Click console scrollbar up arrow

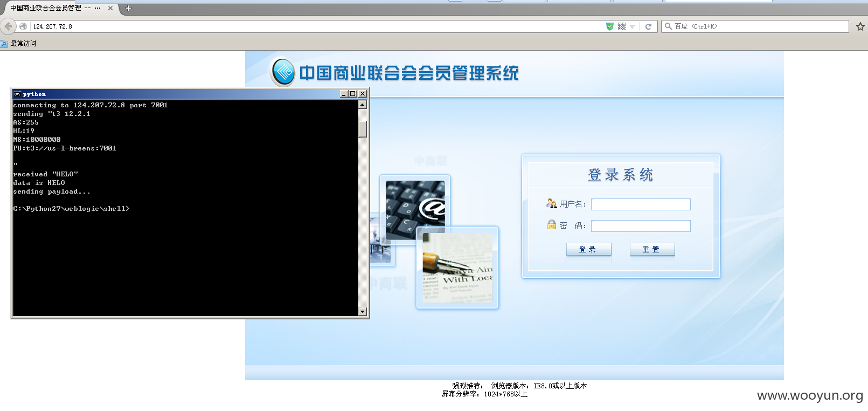[x=363, y=105]
